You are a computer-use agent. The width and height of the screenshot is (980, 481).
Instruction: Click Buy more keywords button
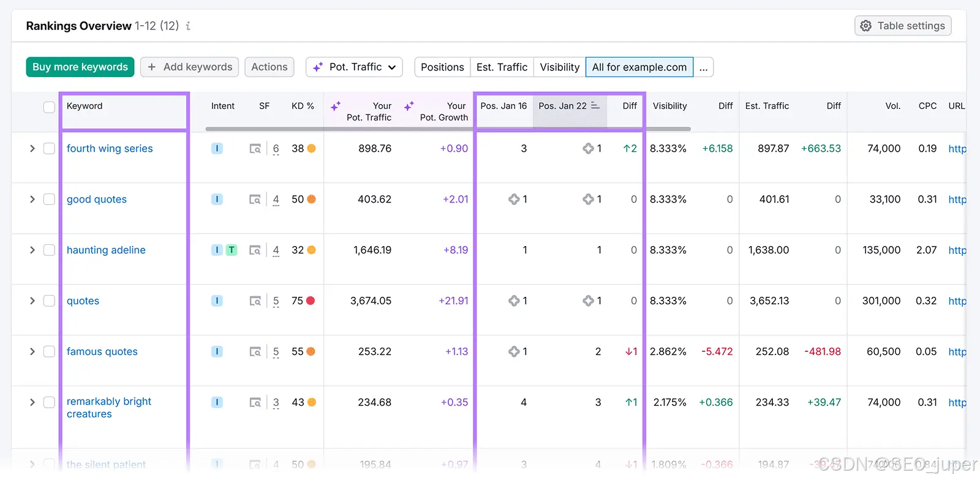coord(80,67)
